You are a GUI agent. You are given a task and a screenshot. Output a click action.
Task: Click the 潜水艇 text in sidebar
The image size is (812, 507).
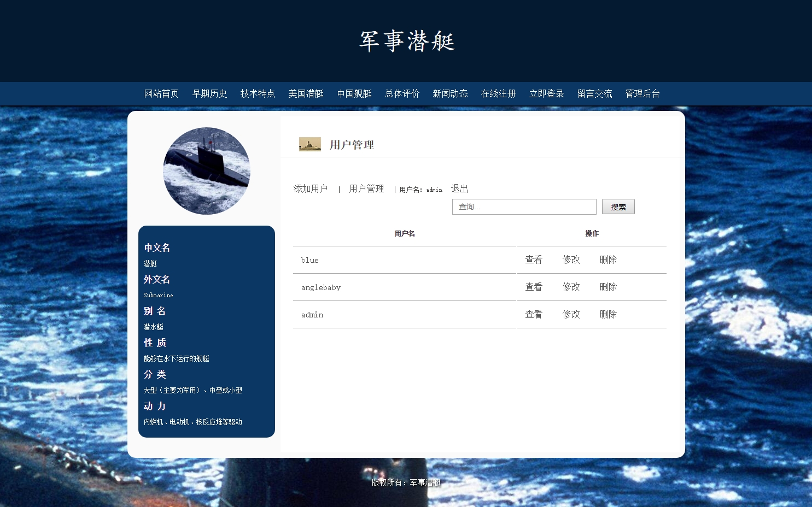pyautogui.click(x=153, y=327)
